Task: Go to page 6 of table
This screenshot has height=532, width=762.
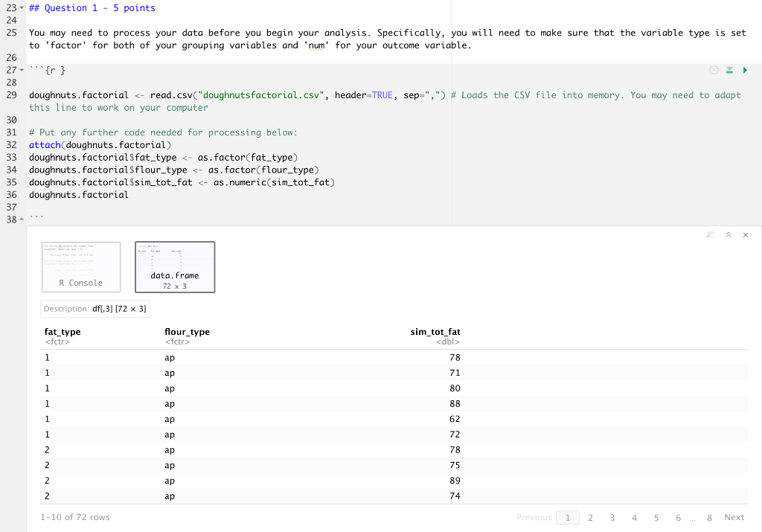Action: pyautogui.click(x=678, y=518)
